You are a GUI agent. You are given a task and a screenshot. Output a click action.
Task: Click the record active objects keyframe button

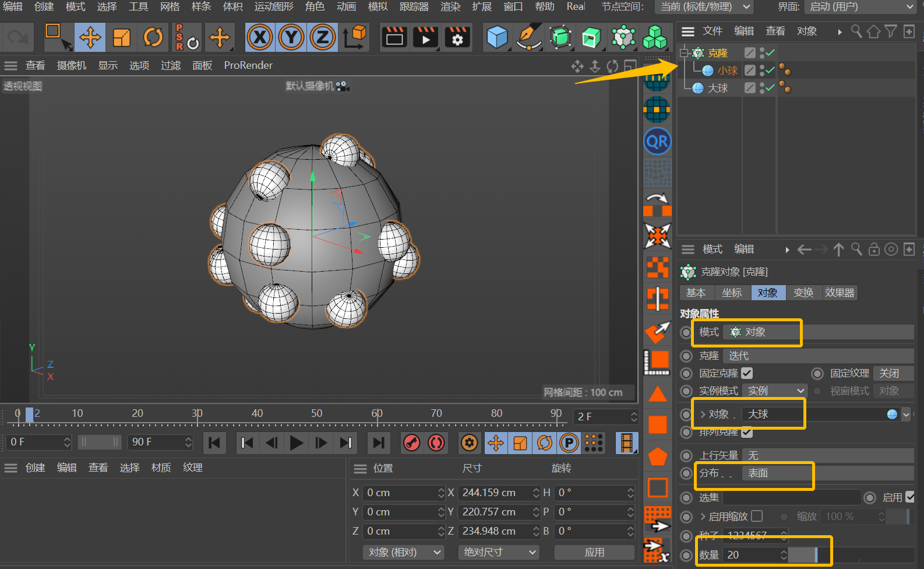(x=412, y=443)
